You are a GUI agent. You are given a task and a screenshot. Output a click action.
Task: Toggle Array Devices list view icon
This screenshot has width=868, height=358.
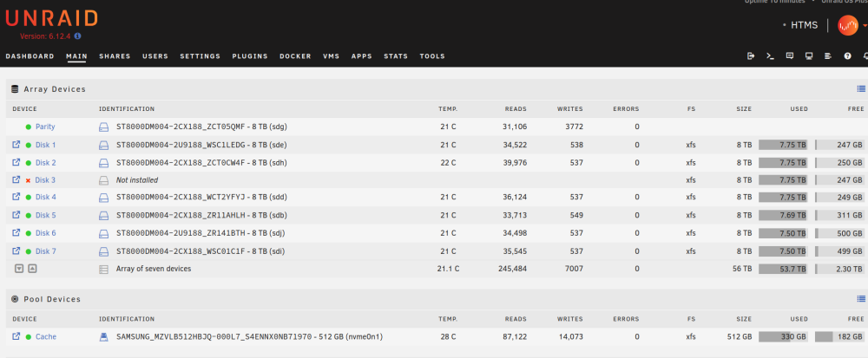point(861,88)
